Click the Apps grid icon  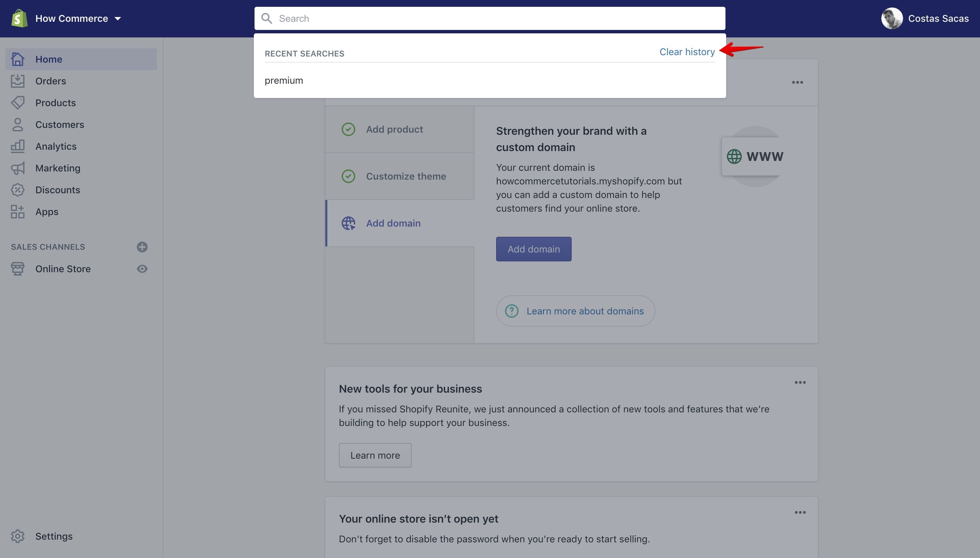(18, 212)
